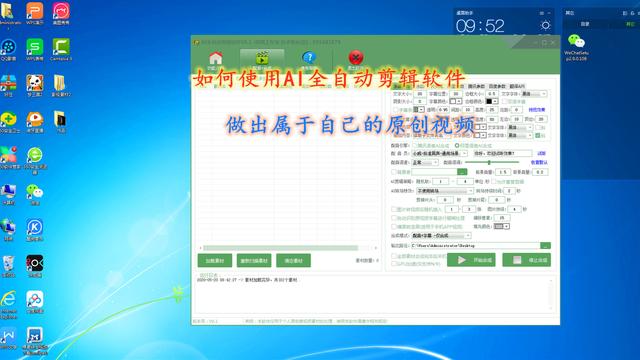Click the start synthesis play button
The image size is (640, 360).
[471, 260]
